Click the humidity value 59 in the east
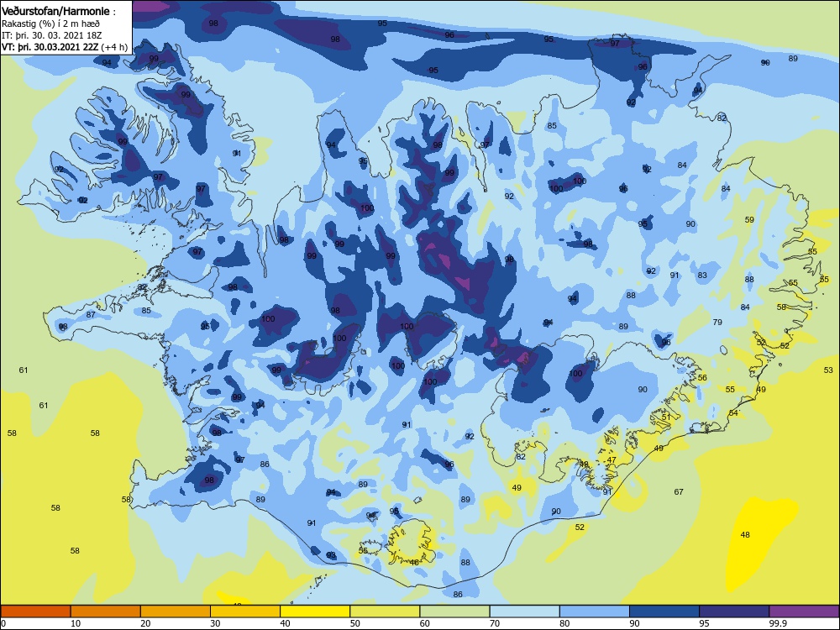Screen dimensions: 840x630 click(x=749, y=219)
